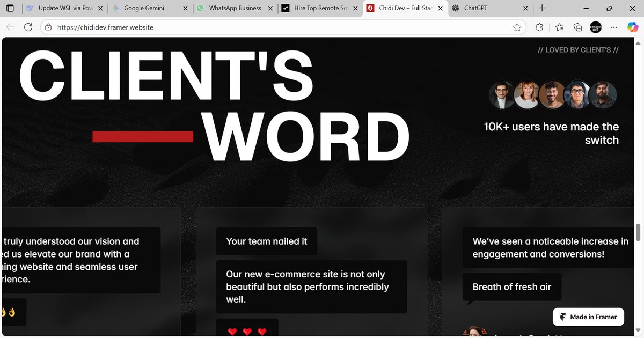Open the tab actions menu icon
Viewport: 644px width, 338px height.
(x=10, y=8)
